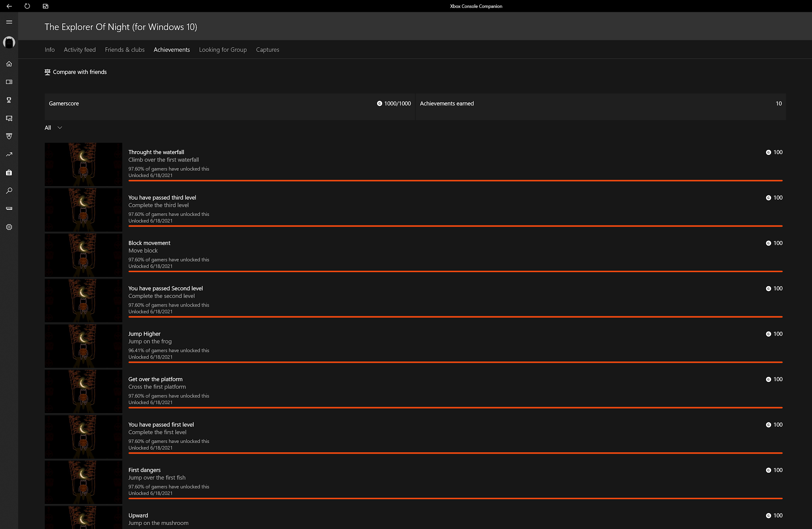Screen dimensions: 812x529
Task: Open the profile avatar in sidebar
Action: (9, 42)
